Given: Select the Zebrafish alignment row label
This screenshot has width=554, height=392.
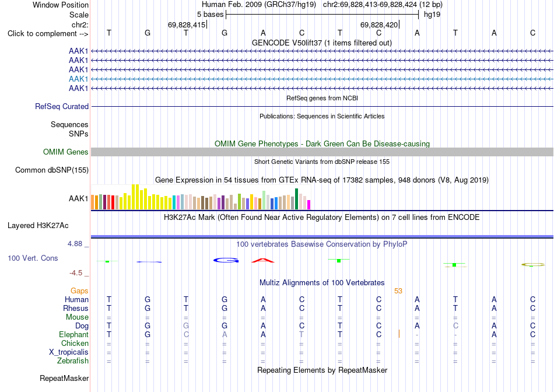Looking at the screenshot, I should [x=73, y=361].
